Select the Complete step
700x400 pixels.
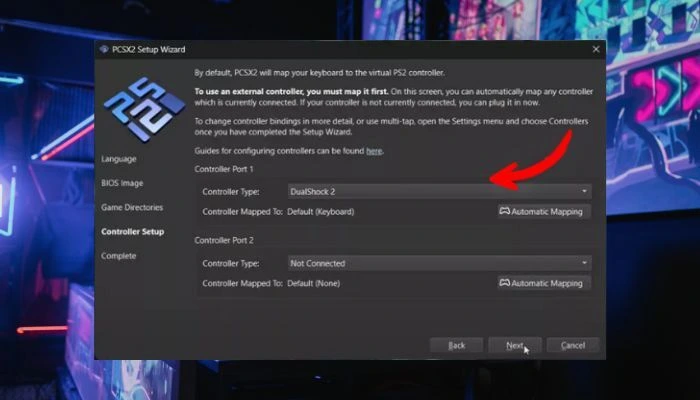coord(118,256)
